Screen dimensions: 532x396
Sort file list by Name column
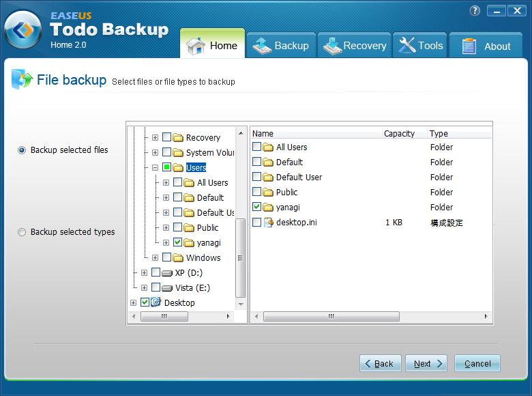point(316,133)
